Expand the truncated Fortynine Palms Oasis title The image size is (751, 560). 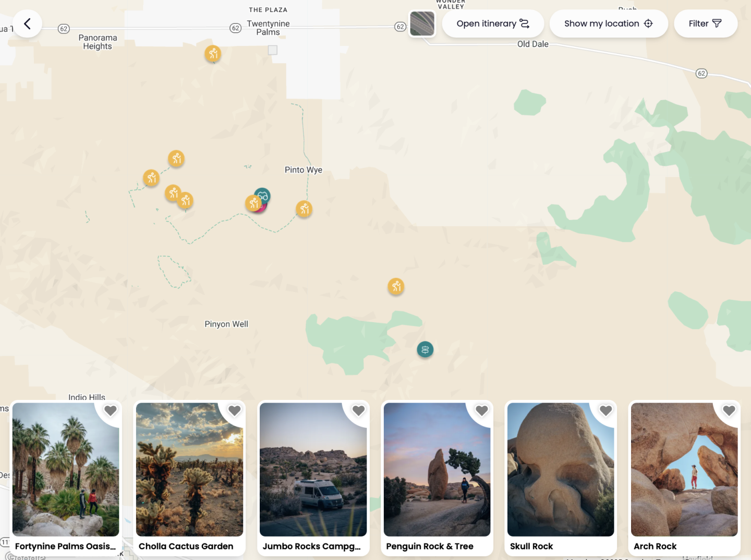click(66, 546)
